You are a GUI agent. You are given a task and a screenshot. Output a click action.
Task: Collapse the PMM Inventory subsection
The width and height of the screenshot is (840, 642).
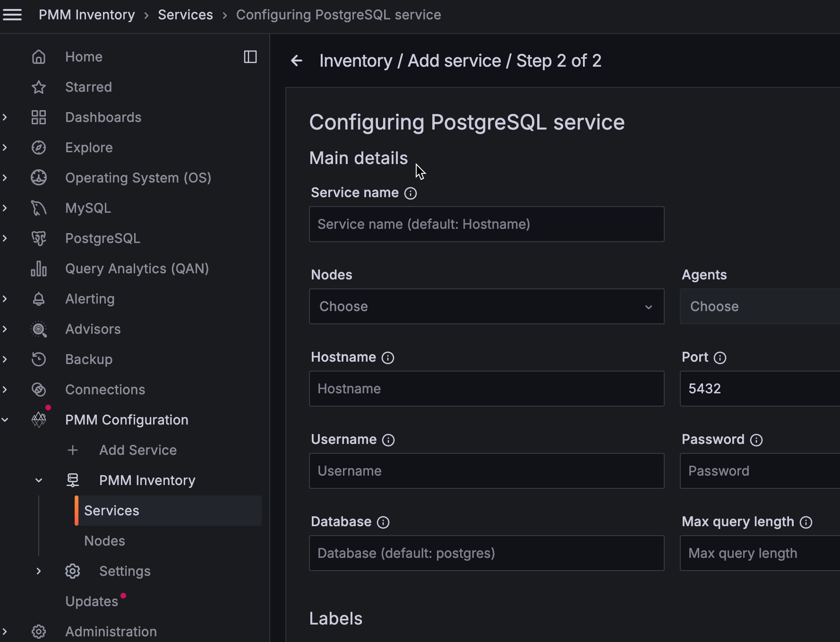coord(39,480)
